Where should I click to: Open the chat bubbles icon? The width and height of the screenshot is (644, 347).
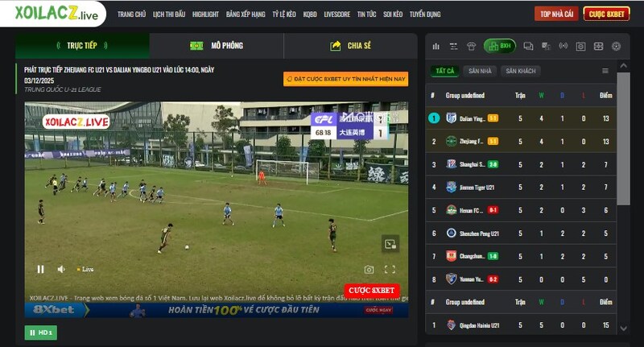coord(528,47)
